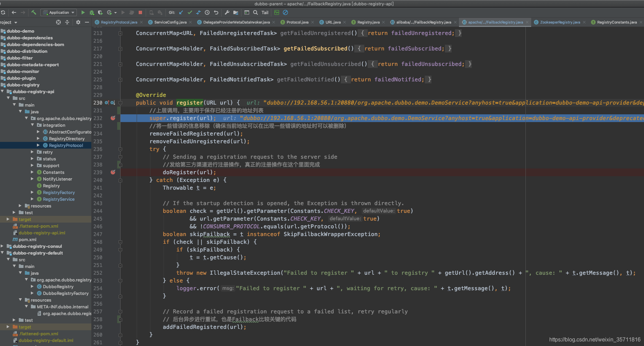Expand the retry package
The image size is (644, 346).
[32, 152]
